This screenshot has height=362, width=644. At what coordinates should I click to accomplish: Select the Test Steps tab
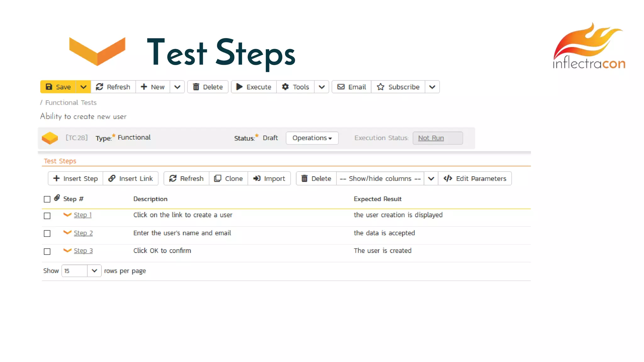tap(60, 161)
